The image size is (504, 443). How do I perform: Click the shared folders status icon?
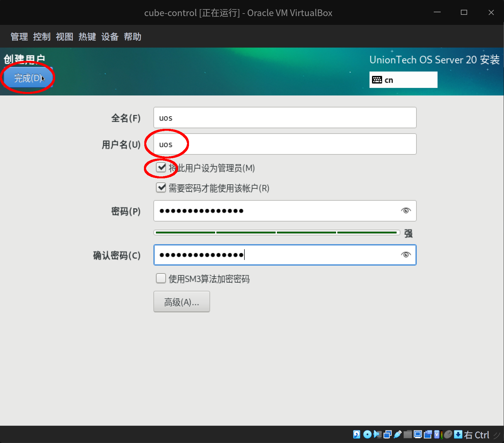click(408, 435)
